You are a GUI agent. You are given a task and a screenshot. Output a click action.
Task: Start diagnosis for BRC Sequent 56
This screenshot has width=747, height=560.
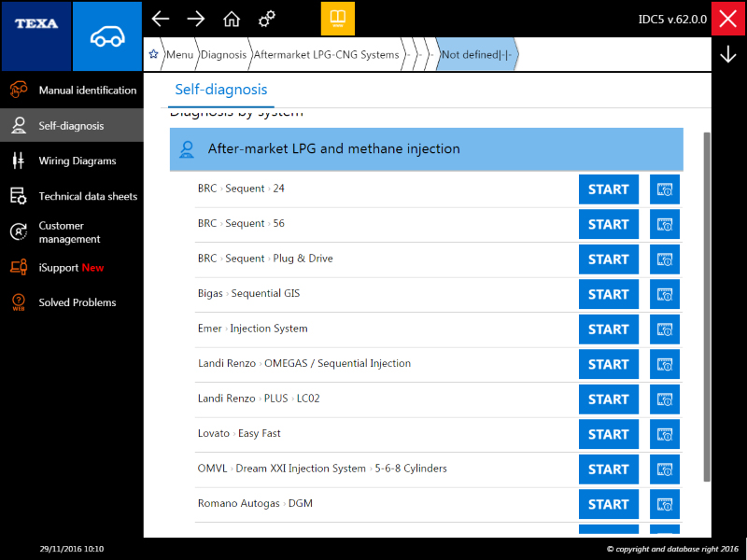click(609, 224)
